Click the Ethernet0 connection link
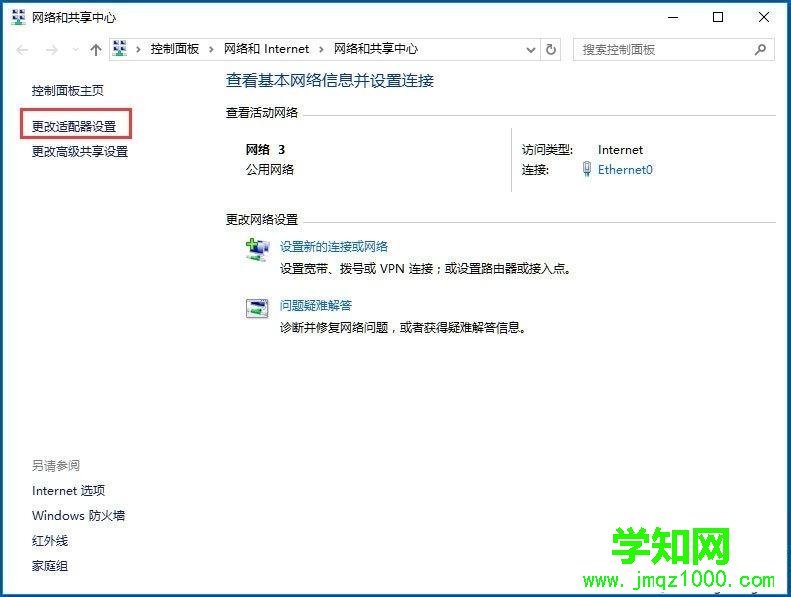 [625, 170]
